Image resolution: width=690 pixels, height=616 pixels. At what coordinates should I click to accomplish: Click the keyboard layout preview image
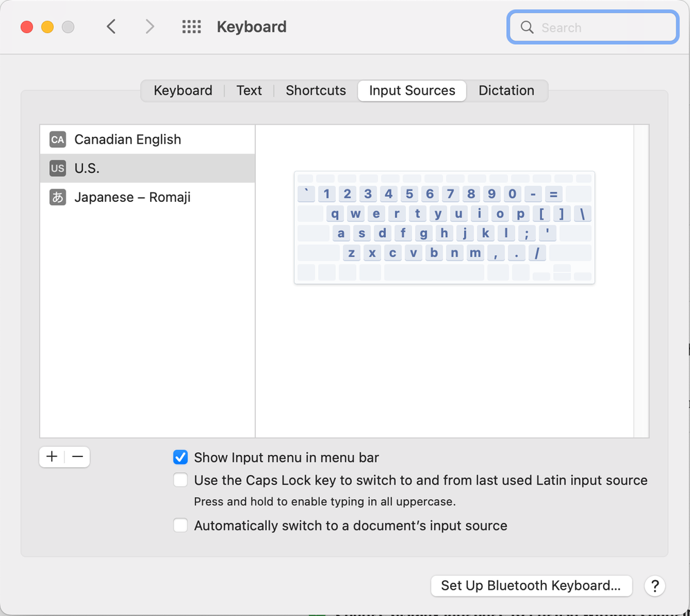(444, 227)
